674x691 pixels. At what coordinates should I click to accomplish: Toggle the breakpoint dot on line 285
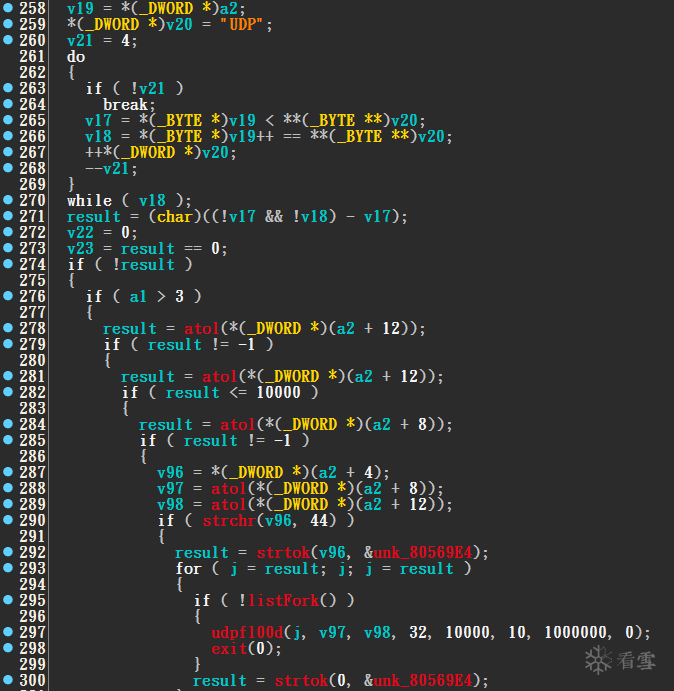coord(7,440)
